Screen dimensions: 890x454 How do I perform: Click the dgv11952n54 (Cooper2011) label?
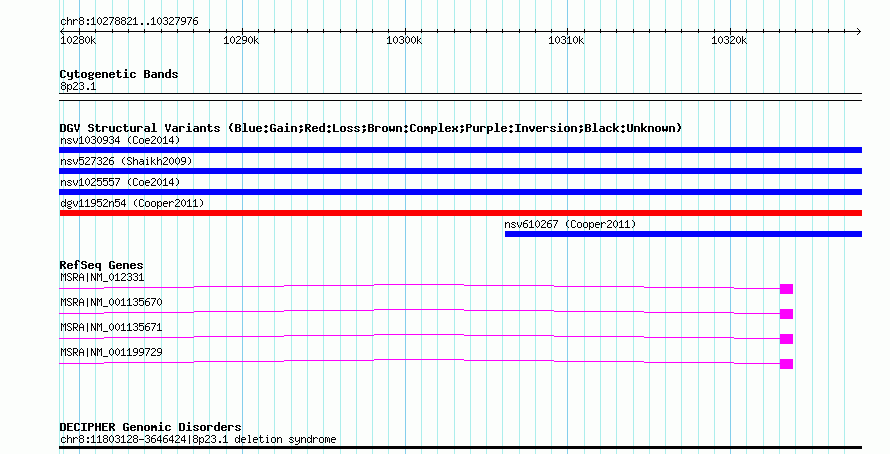tap(132, 203)
